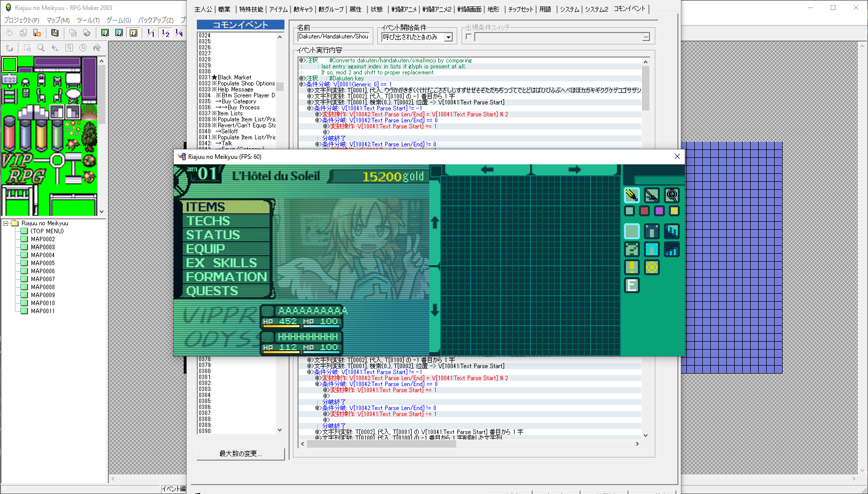868x494 pixels.
Task: Pick the red color swatch
Action: coord(644,211)
